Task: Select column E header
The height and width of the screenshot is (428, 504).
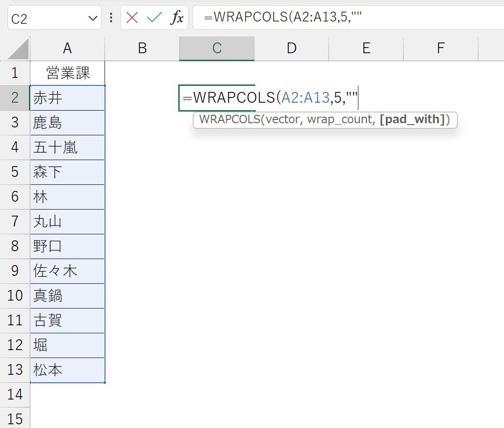Action: pos(366,49)
